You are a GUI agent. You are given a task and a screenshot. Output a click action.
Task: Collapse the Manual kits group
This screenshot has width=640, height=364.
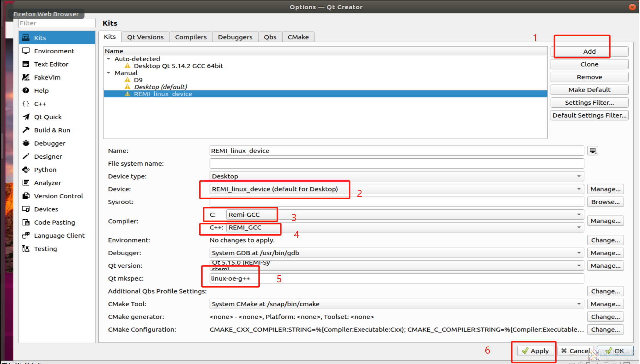pyautogui.click(x=109, y=73)
